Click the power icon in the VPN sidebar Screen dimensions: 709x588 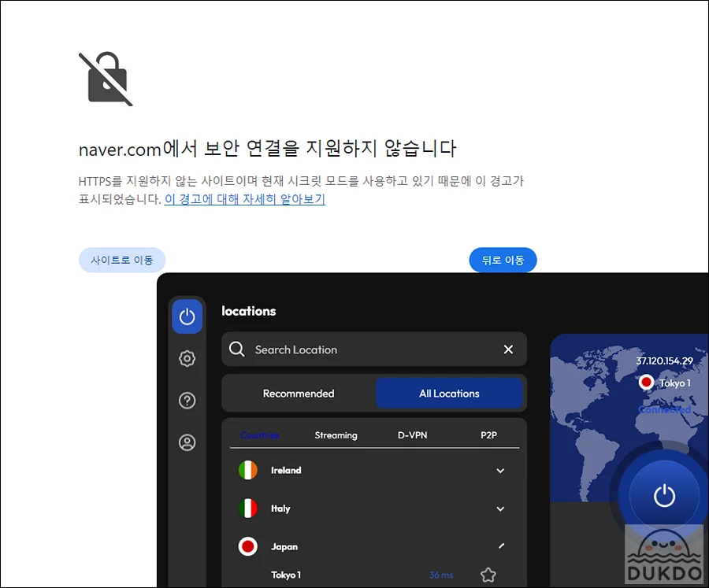[x=187, y=317]
